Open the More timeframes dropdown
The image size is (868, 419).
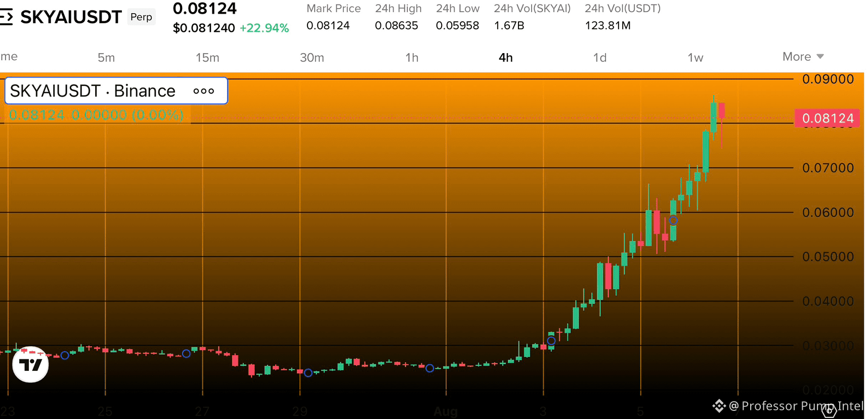coord(803,57)
